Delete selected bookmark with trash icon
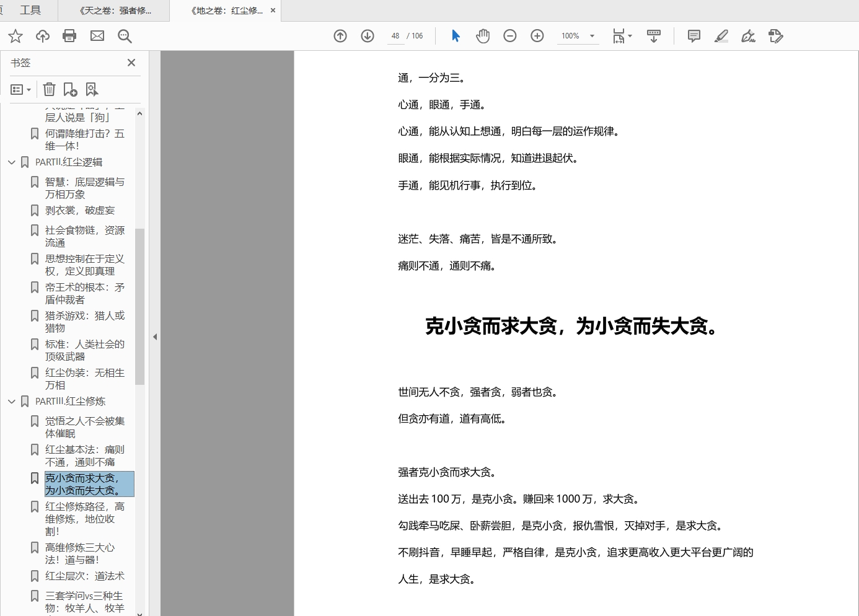Viewport: 859px width, 616px height. click(x=50, y=90)
